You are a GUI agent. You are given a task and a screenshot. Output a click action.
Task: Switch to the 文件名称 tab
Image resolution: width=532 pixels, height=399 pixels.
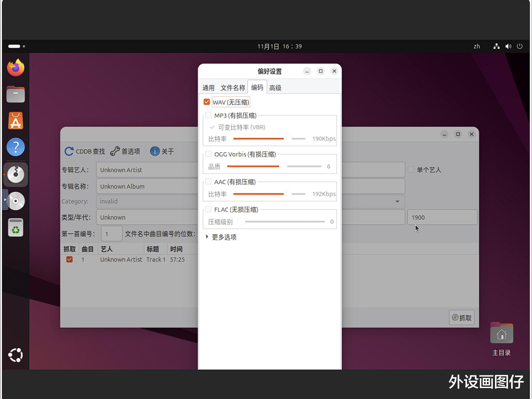tap(233, 88)
